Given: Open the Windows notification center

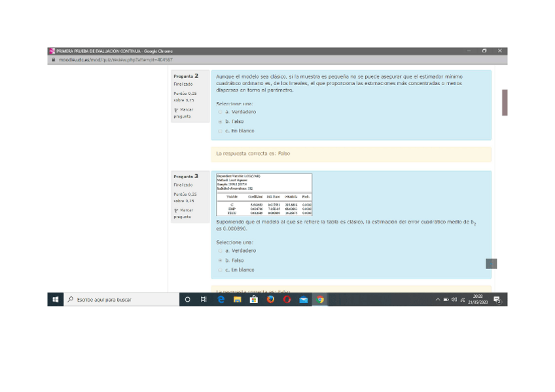Looking at the screenshot, I should (x=497, y=300).
